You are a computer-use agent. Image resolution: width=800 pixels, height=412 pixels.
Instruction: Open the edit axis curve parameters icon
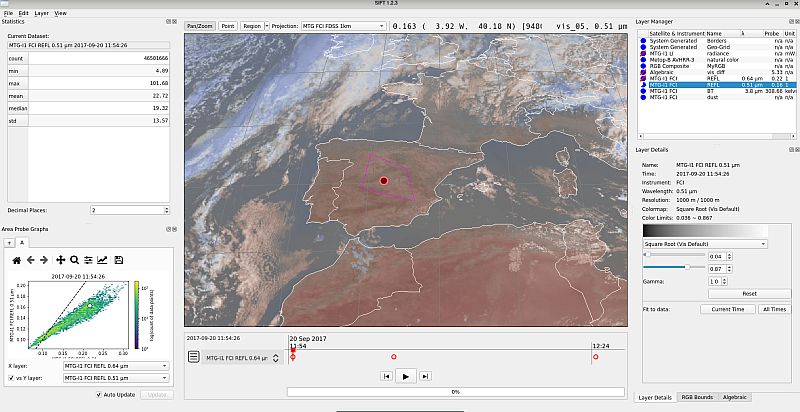102,260
